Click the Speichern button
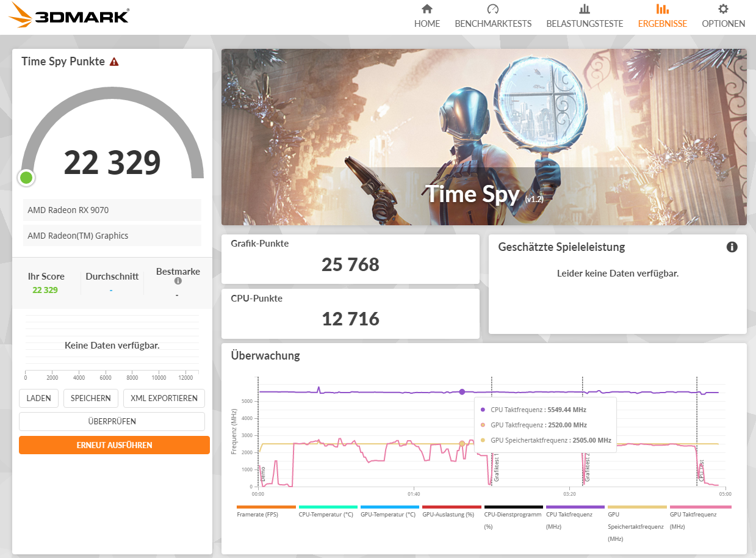 coord(91,398)
